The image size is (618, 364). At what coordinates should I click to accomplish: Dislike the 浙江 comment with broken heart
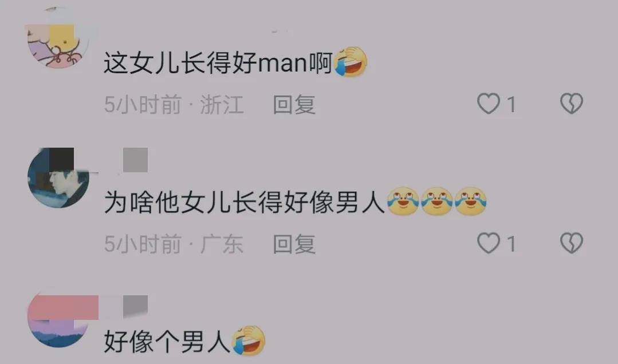572,104
